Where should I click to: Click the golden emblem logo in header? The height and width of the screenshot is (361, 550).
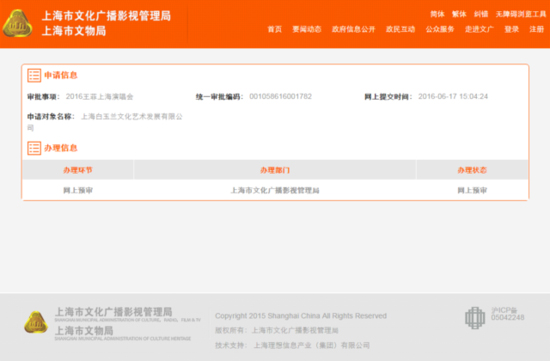pyautogui.click(x=17, y=23)
